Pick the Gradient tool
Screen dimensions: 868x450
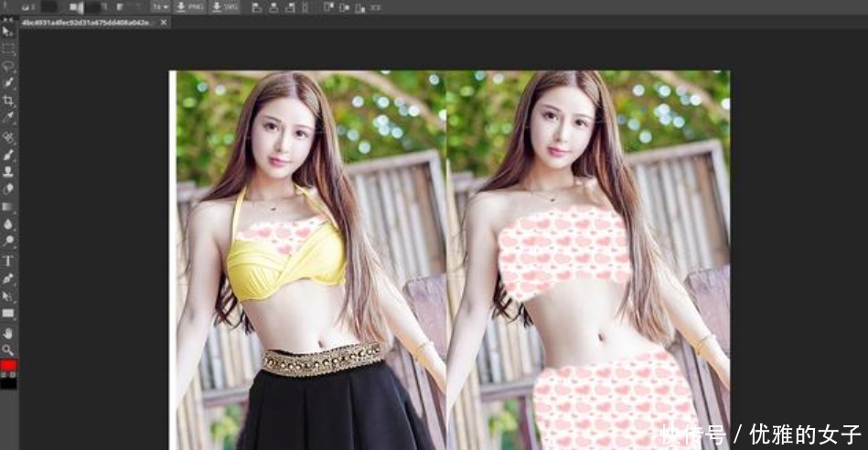pos(8,207)
